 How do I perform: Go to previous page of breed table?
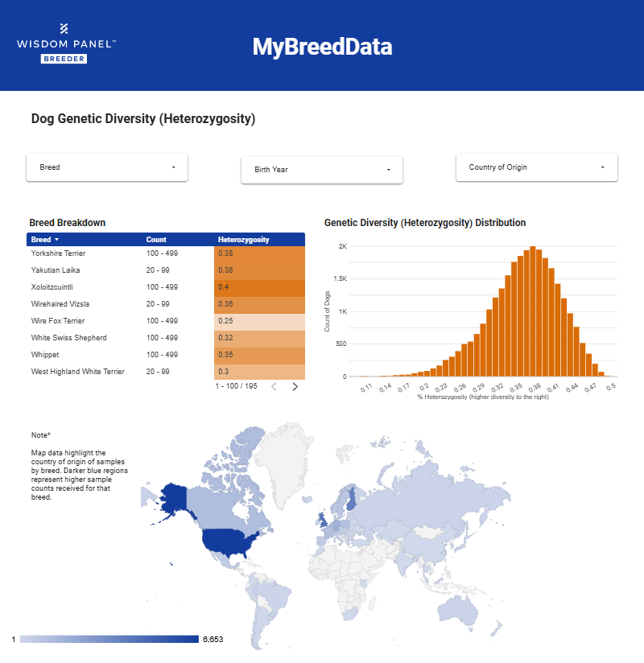275,386
